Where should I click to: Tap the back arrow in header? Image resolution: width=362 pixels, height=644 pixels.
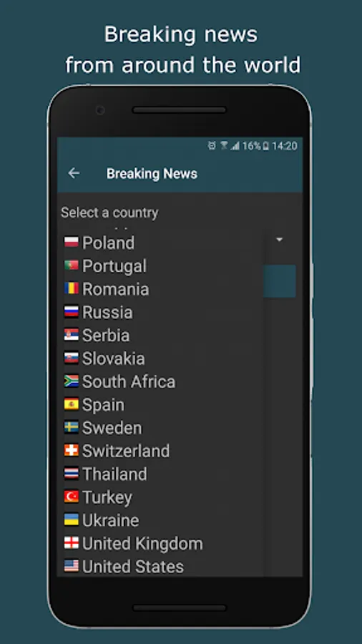tap(74, 173)
